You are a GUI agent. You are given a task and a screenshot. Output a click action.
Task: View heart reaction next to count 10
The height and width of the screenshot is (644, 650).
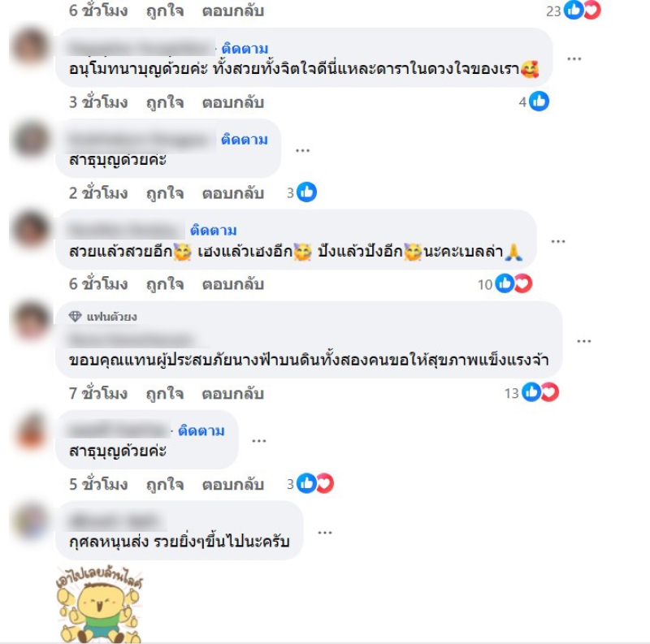(x=523, y=284)
